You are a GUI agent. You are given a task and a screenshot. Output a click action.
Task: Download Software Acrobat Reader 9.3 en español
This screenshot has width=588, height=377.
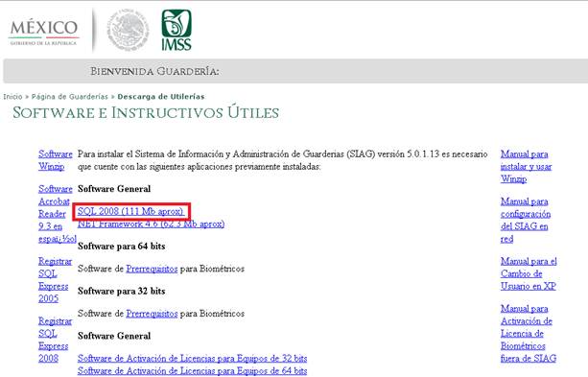pos(57,214)
